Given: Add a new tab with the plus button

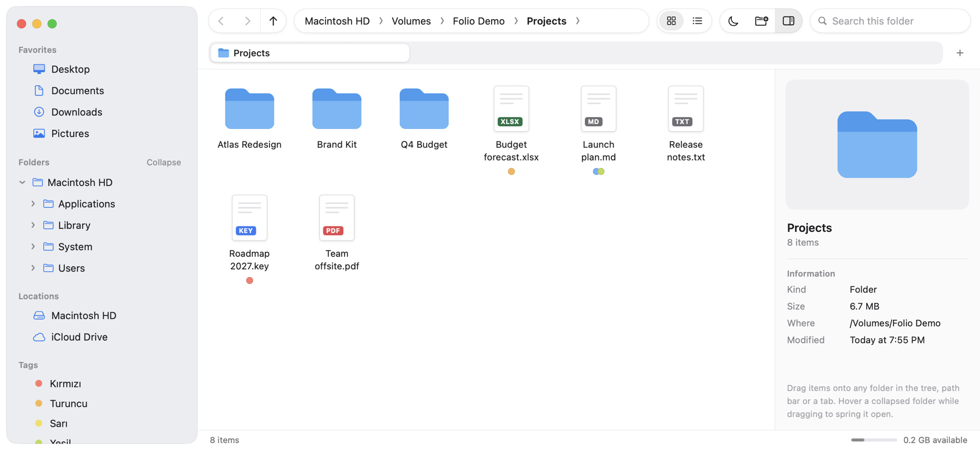Looking at the screenshot, I should [x=960, y=53].
